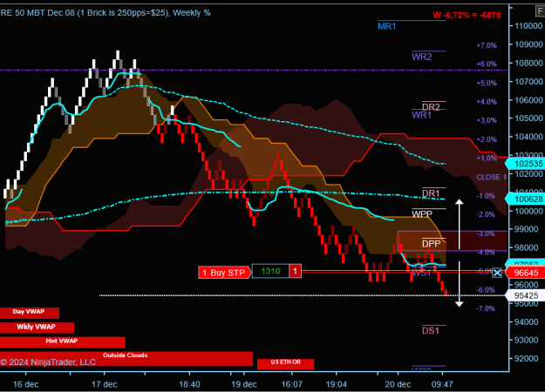Click the 18:40 time axis label

(x=189, y=384)
